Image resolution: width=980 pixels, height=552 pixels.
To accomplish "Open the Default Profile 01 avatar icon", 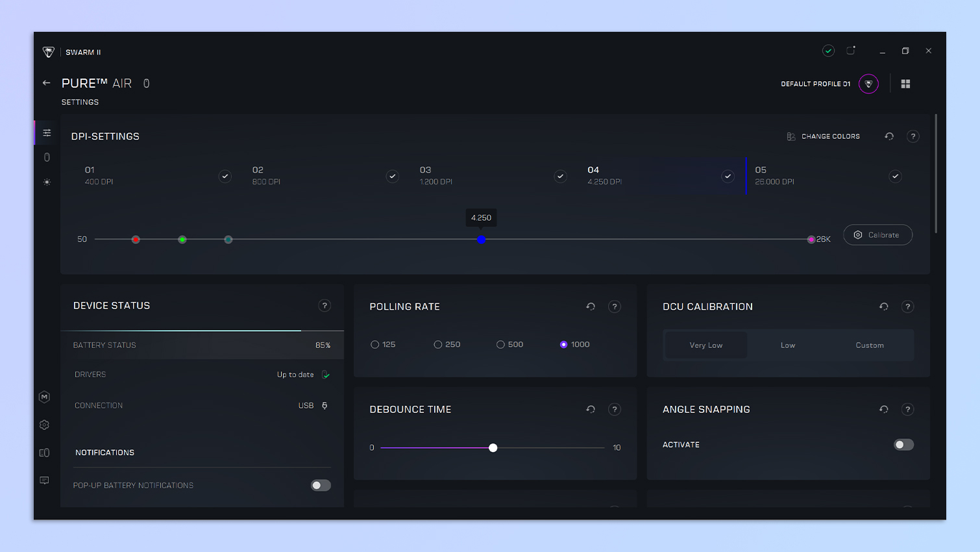I will coord(868,84).
